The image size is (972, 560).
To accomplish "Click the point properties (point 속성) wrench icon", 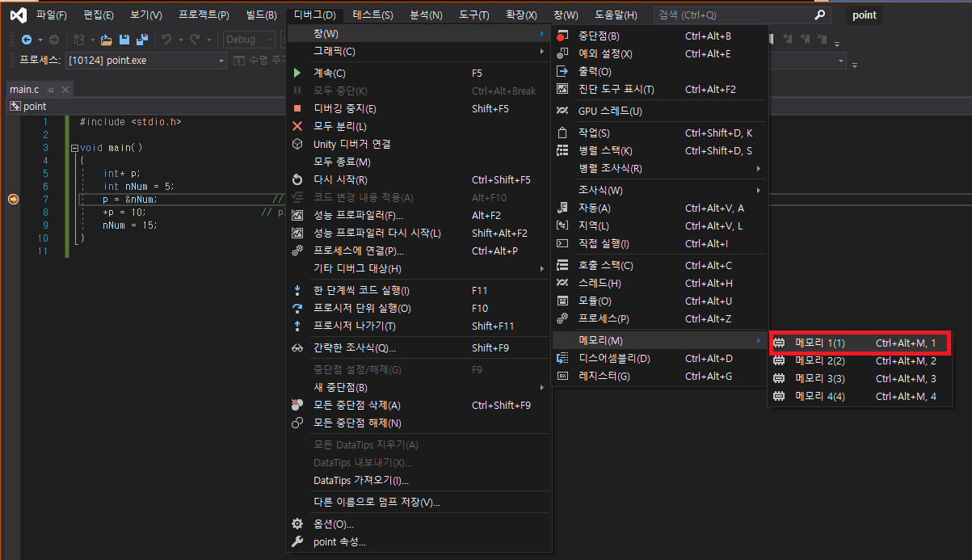I will tap(297, 541).
